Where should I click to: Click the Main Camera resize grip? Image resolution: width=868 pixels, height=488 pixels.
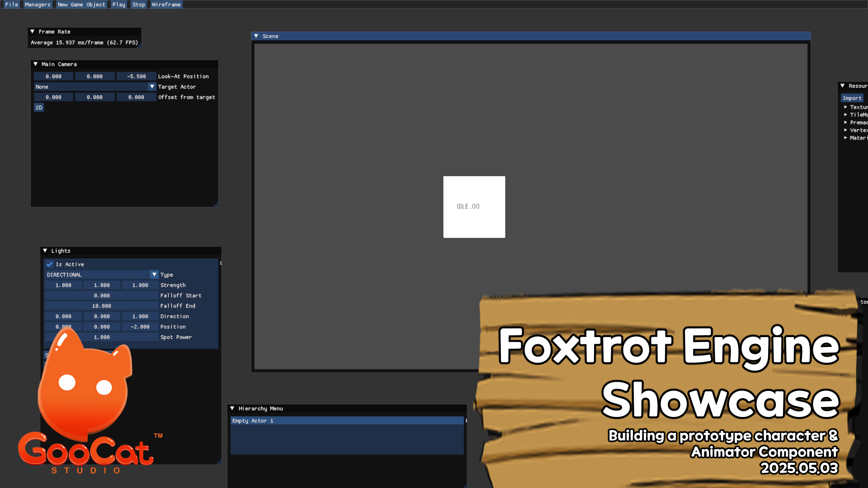(x=215, y=204)
